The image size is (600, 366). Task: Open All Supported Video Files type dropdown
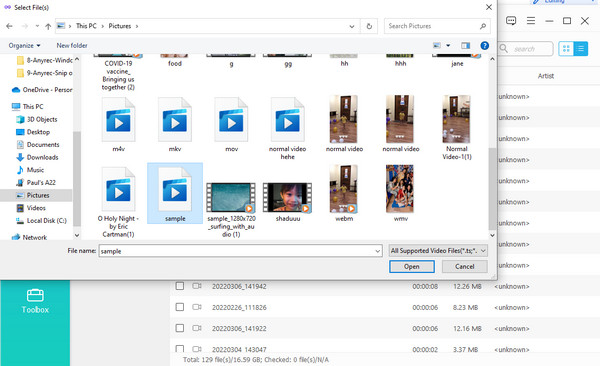(x=438, y=251)
